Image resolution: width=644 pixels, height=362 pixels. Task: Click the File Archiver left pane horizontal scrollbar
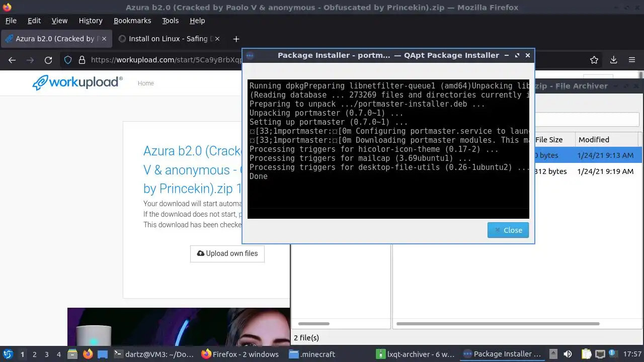click(x=314, y=324)
